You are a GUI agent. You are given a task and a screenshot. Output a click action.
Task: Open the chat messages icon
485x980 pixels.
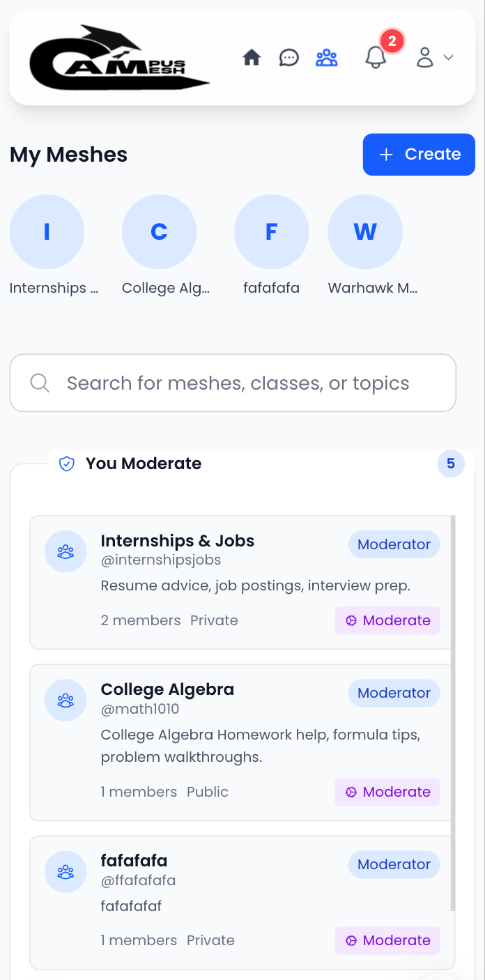288,58
